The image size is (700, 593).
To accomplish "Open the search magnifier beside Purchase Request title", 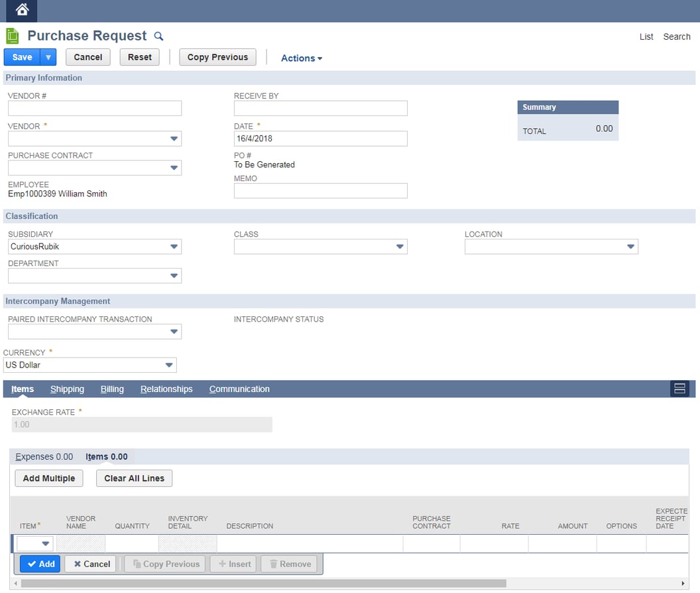I will (158, 36).
